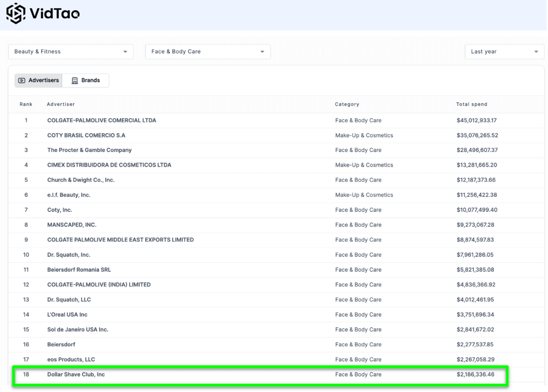Viewport: 548px width, 392px height.
Task: Select COLGATE-PALMOLIVE (INDIA) LIMITED advertiser
Action: pos(99,285)
